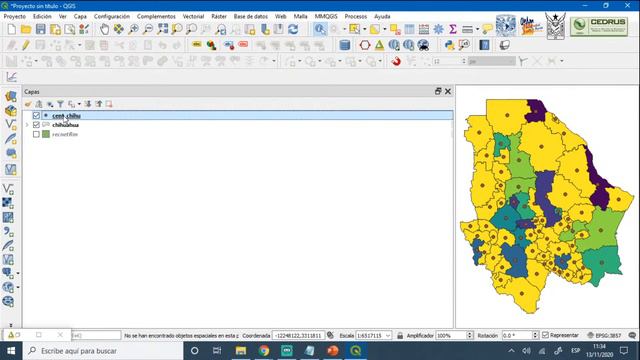Undock the Capas panel
This screenshot has height=360, width=640.
pyautogui.click(x=438, y=91)
